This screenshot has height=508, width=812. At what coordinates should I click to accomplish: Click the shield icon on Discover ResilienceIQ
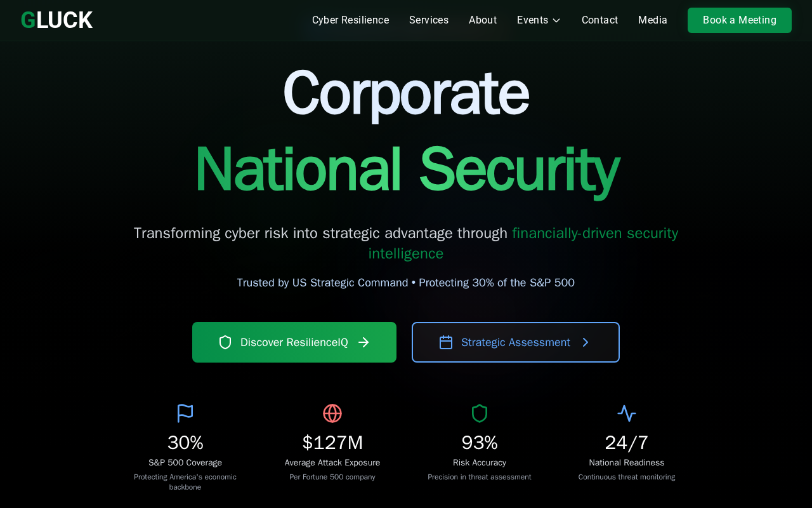[x=225, y=342]
